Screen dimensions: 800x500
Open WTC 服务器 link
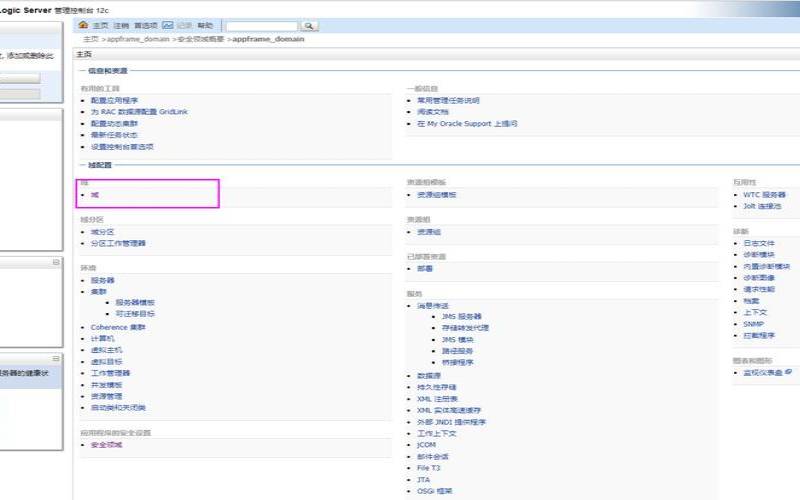765,195
